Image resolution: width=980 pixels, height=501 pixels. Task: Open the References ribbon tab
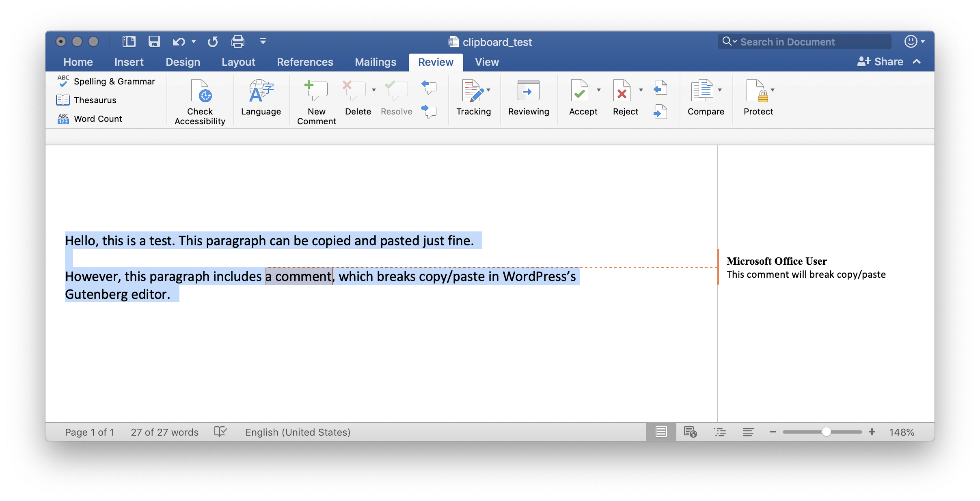[x=304, y=62]
